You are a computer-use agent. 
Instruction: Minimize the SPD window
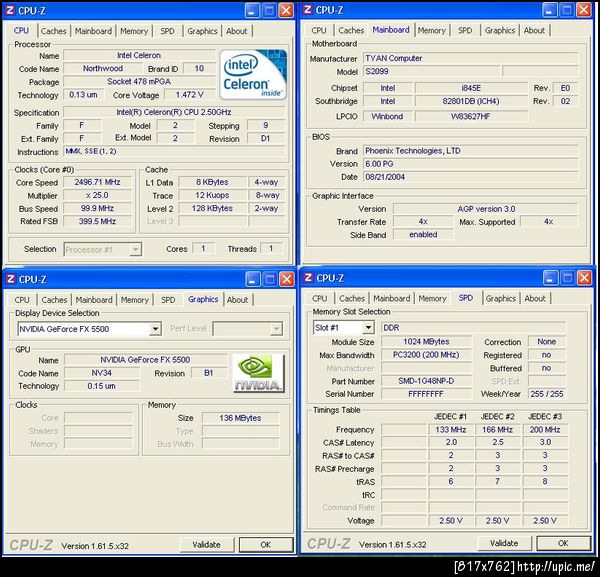[x=550, y=278]
